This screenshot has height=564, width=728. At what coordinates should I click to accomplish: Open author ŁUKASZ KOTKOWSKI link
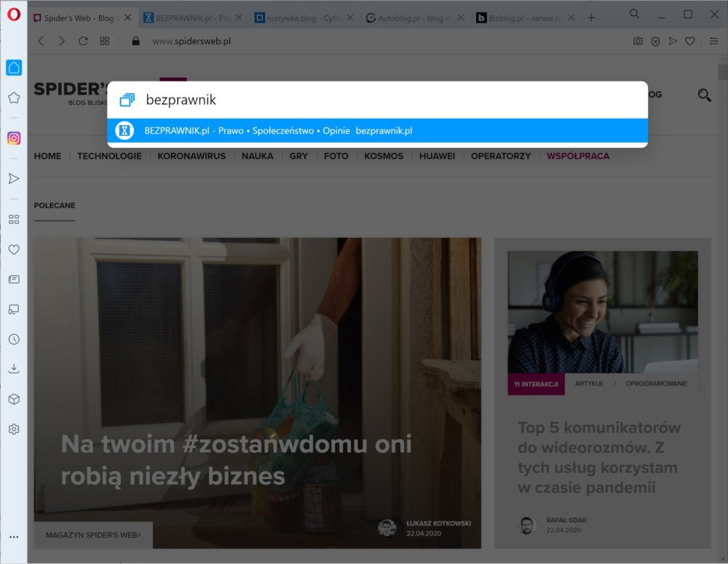[439, 524]
